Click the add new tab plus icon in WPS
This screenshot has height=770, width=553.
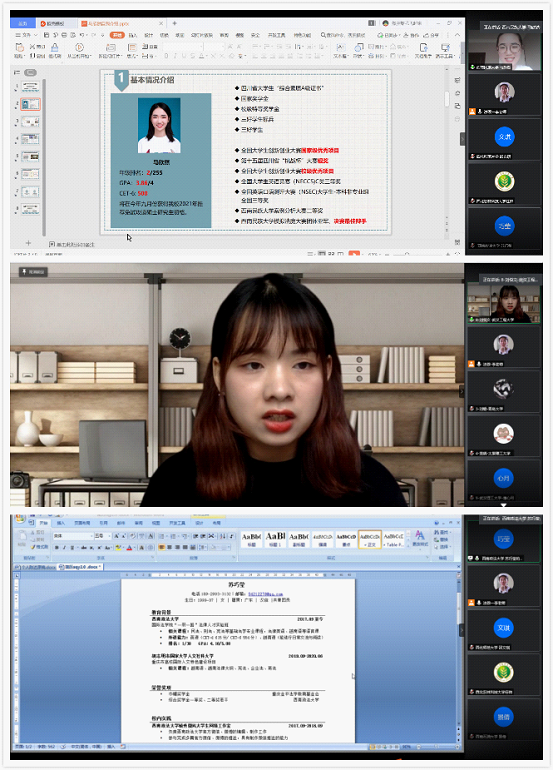pyautogui.click(x=174, y=23)
